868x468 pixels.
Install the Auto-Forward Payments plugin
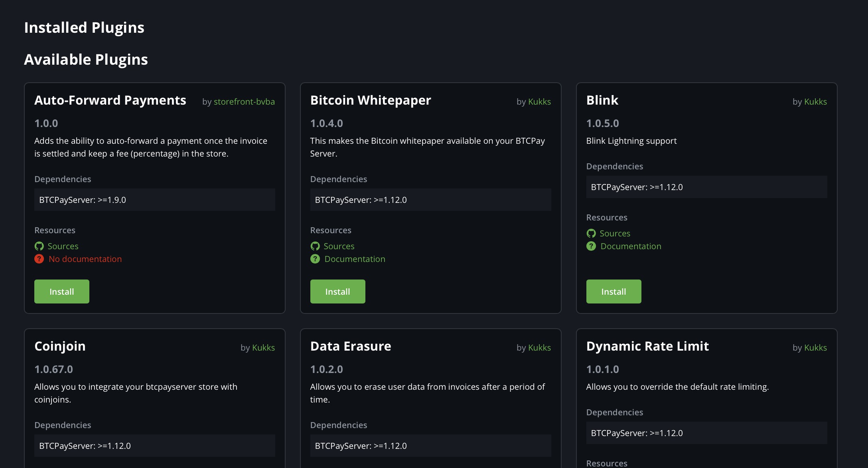click(x=61, y=292)
